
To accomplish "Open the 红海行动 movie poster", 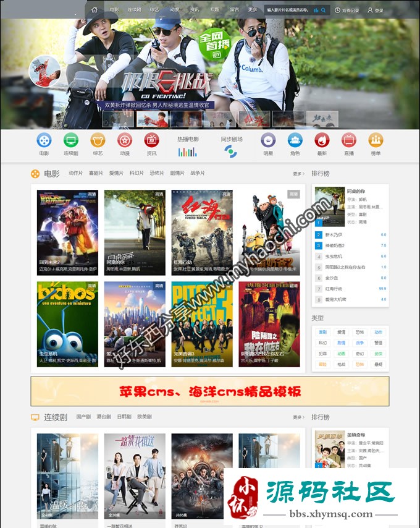I will (x=202, y=232).
